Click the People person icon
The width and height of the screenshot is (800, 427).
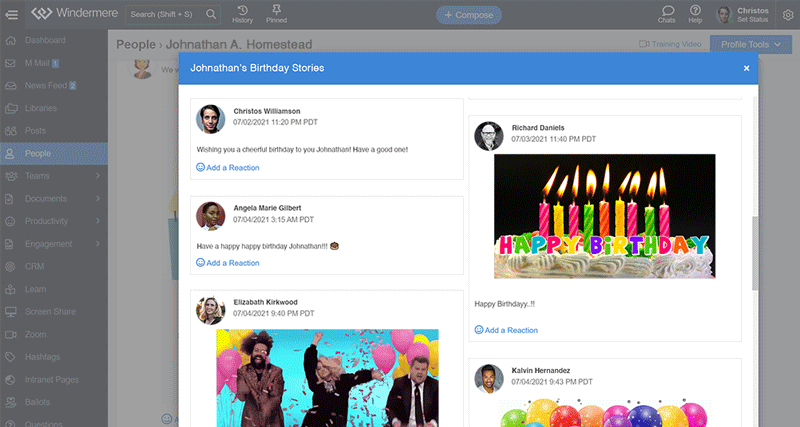click(x=10, y=154)
